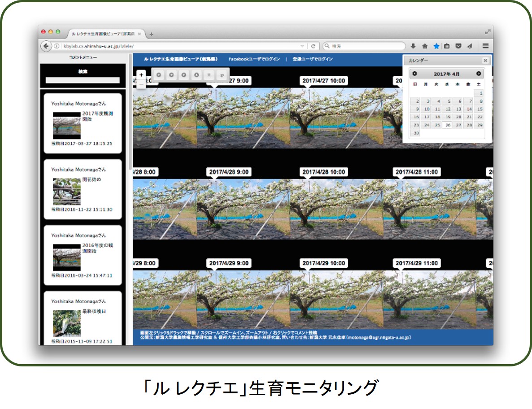Screen dimensions: 532x409
Task: Click the map zoom-out minus button
Action: click(x=141, y=84)
